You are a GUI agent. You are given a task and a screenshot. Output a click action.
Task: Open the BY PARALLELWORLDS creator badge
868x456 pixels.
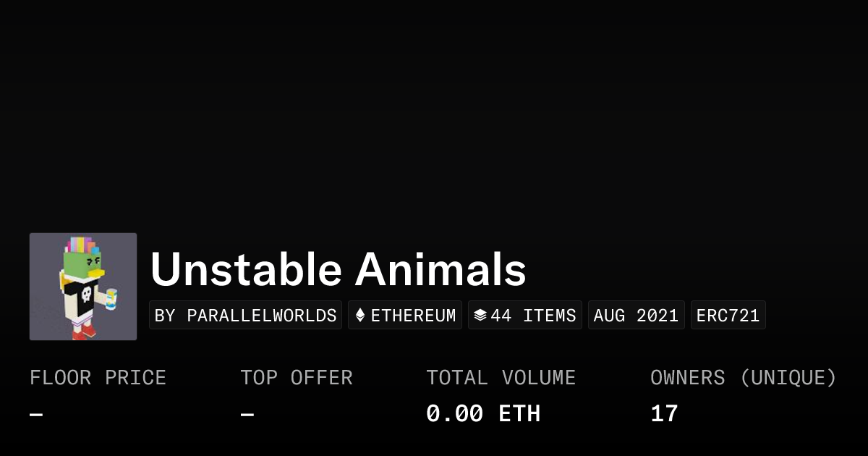click(x=246, y=316)
